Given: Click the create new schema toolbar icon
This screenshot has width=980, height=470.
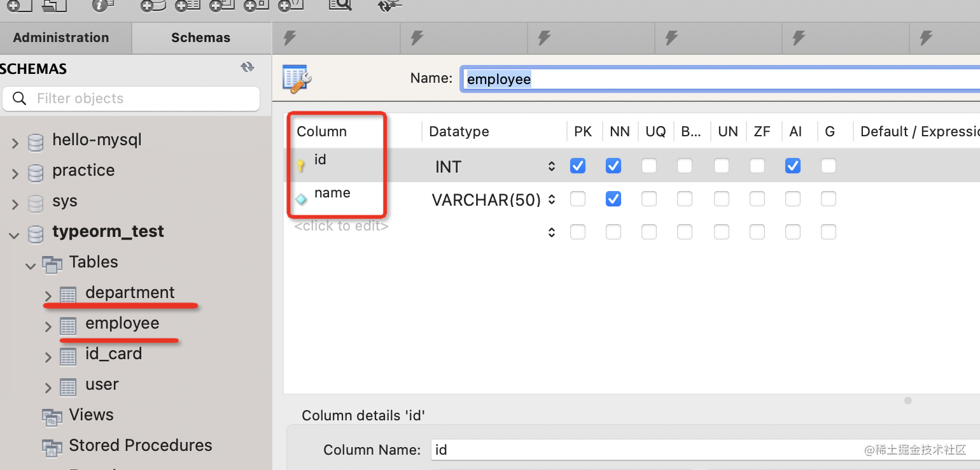Looking at the screenshot, I should (153, 5).
